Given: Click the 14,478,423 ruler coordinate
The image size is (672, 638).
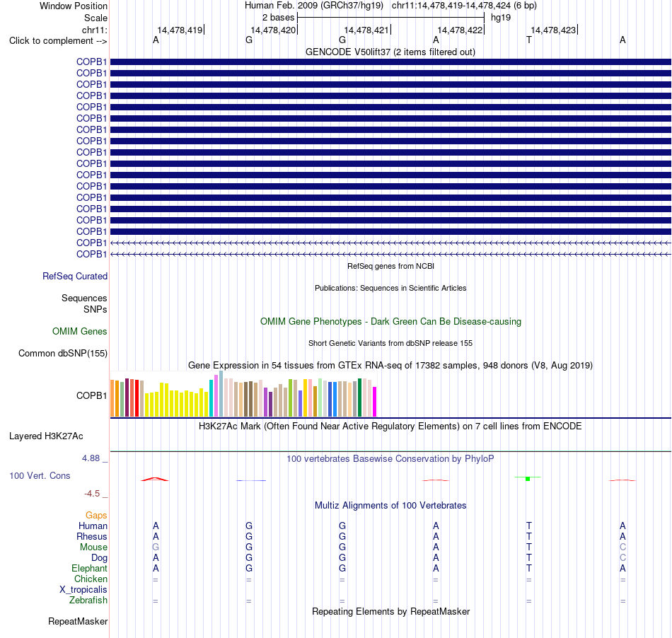Looking at the screenshot, I should 554,30.
